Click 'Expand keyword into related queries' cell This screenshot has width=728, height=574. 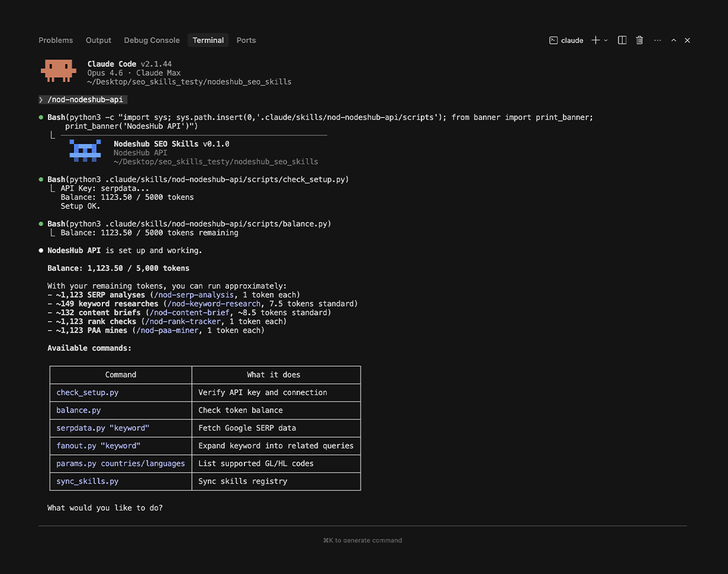coord(276,446)
